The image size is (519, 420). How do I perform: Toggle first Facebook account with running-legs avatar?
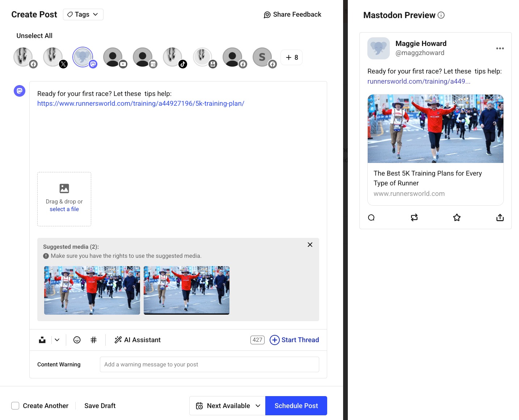pos(24,57)
